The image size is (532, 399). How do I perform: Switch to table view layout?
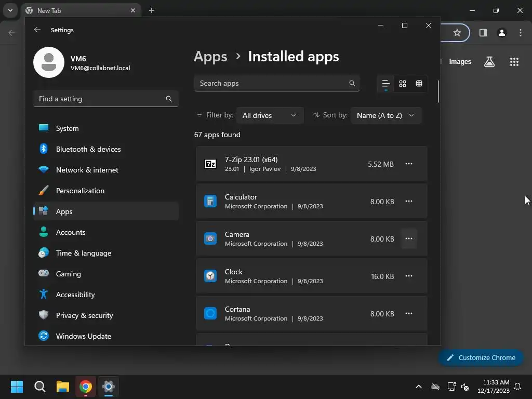(419, 84)
